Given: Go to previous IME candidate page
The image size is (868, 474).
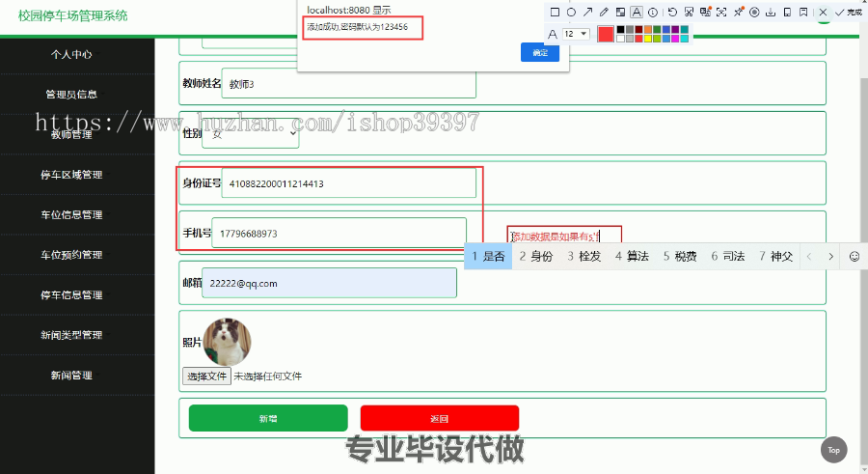Looking at the screenshot, I should click(809, 256).
